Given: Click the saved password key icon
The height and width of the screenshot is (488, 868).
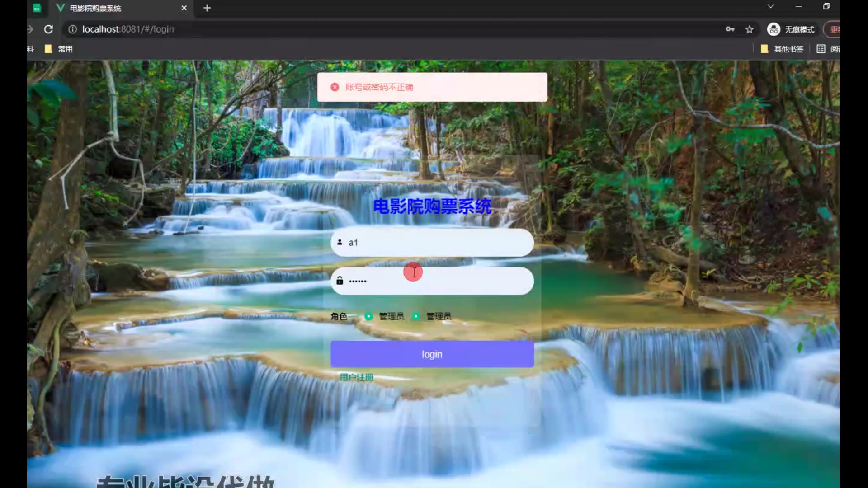Looking at the screenshot, I should 730,29.
